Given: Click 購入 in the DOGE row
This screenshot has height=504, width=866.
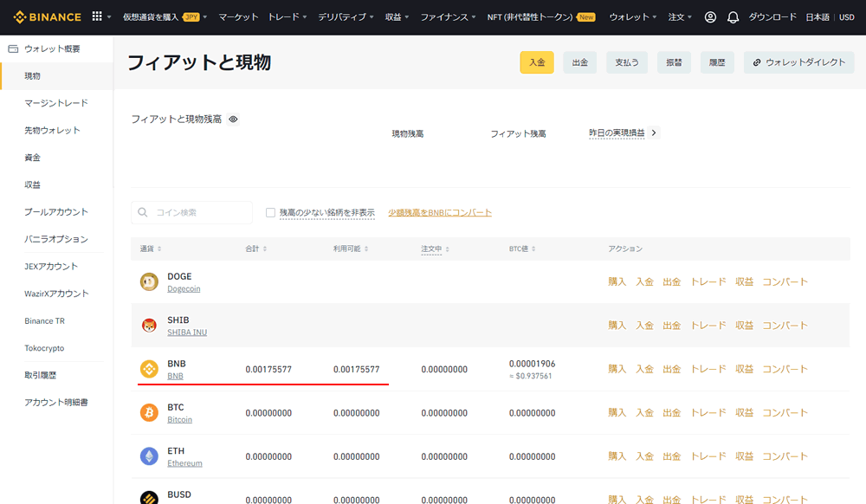Looking at the screenshot, I should pyautogui.click(x=617, y=281).
